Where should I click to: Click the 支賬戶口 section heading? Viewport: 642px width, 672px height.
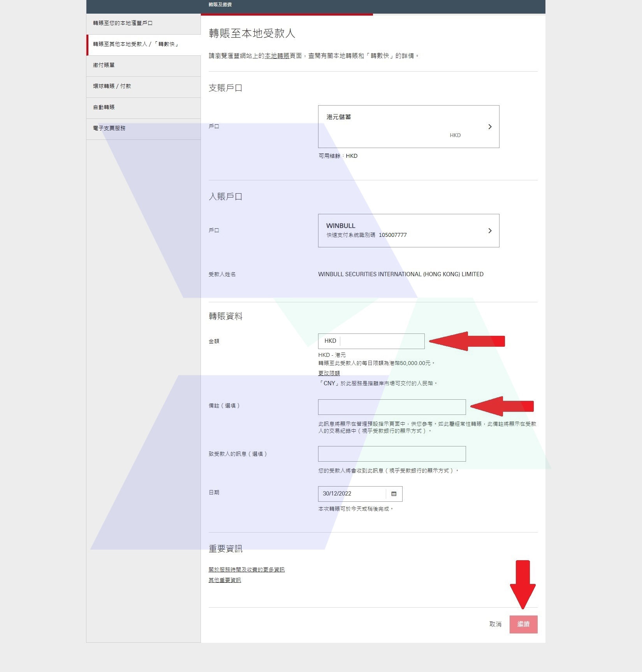coord(225,88)
